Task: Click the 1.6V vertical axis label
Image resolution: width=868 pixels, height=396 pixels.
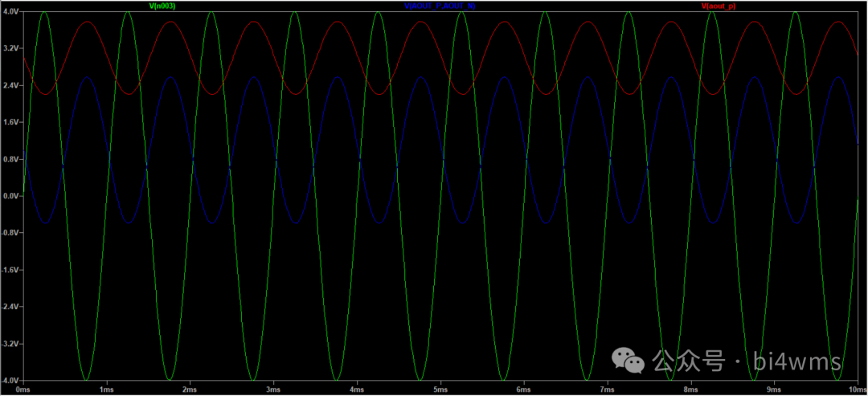Action: coord(10,122)
